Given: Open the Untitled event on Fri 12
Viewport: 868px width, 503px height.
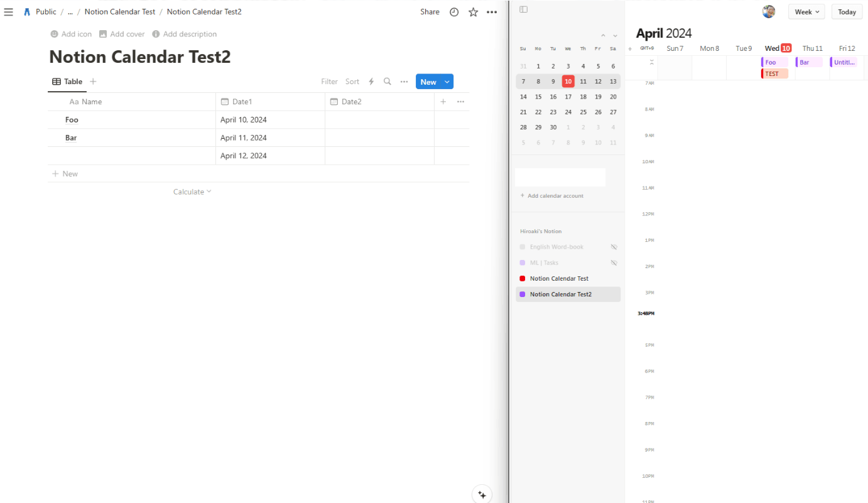Looking at the screenshot, I should [x=844, y=62].
